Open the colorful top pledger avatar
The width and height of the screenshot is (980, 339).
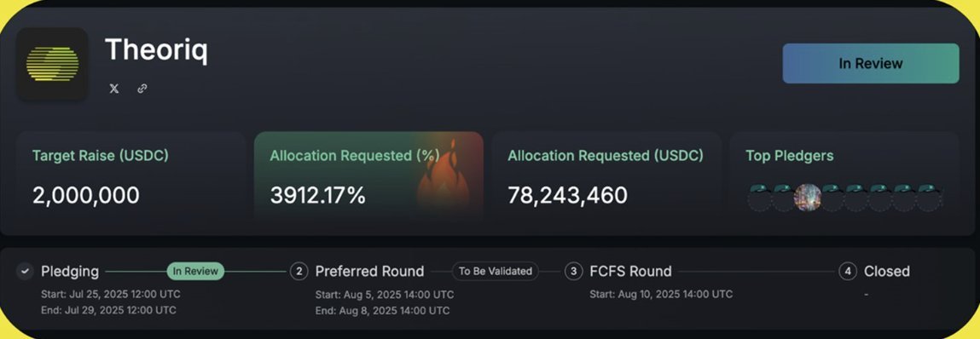808,198
